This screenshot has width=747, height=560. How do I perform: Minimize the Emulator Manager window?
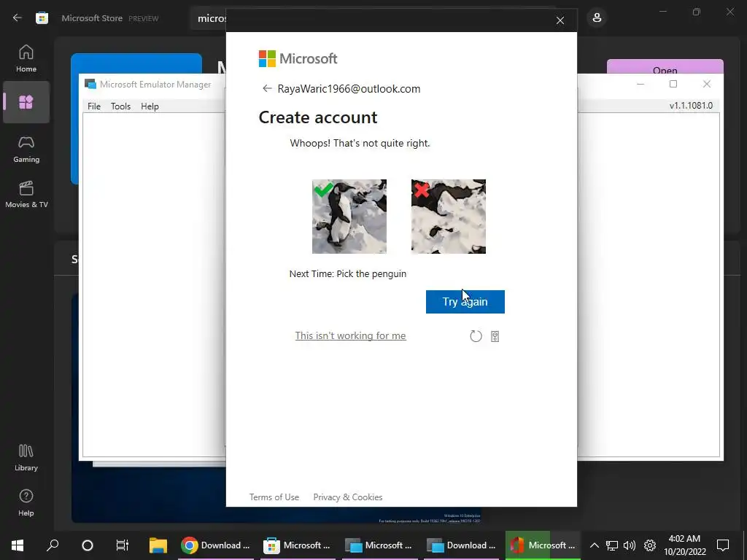click(640, 85)
